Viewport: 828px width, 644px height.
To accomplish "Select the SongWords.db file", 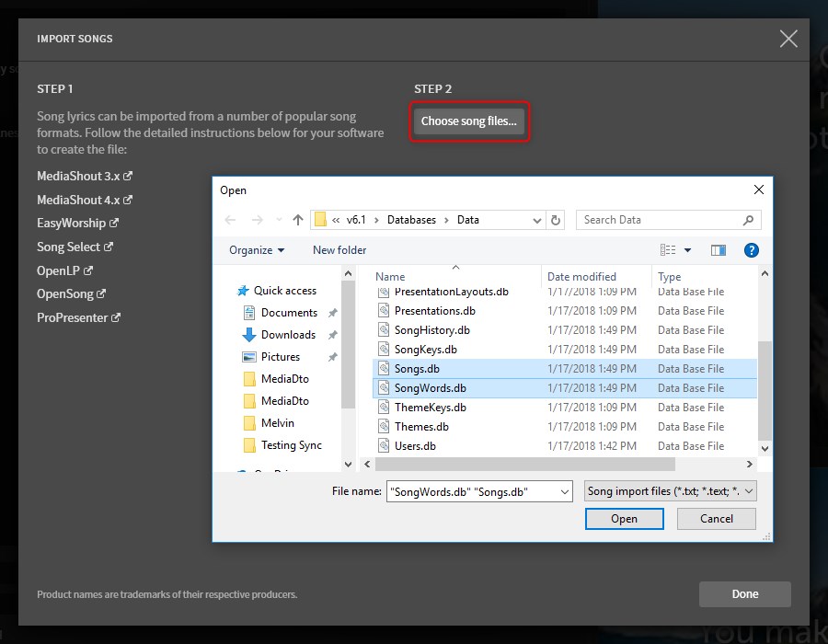I will pyautogui.click(x=565, y=388).
